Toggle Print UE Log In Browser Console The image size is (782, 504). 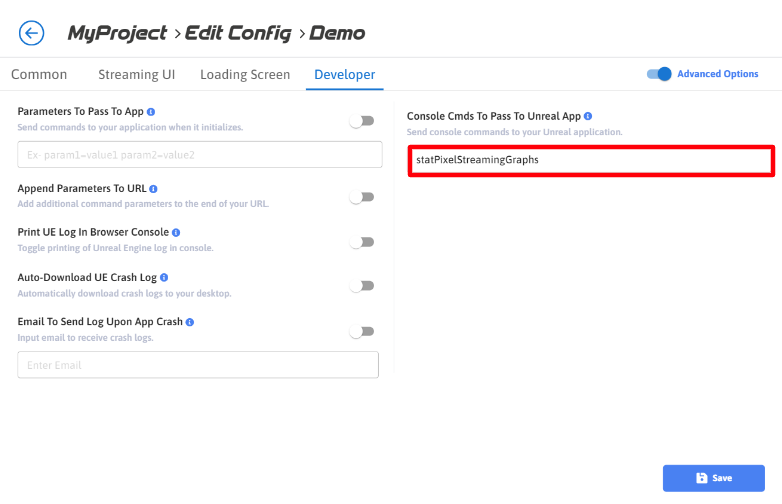[x=361, y=242]
